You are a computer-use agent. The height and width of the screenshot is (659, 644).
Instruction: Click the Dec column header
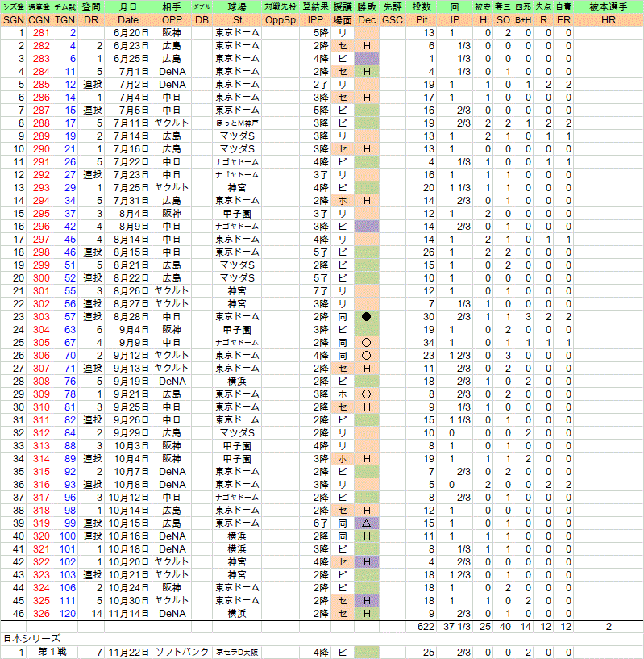pos(367,20)
